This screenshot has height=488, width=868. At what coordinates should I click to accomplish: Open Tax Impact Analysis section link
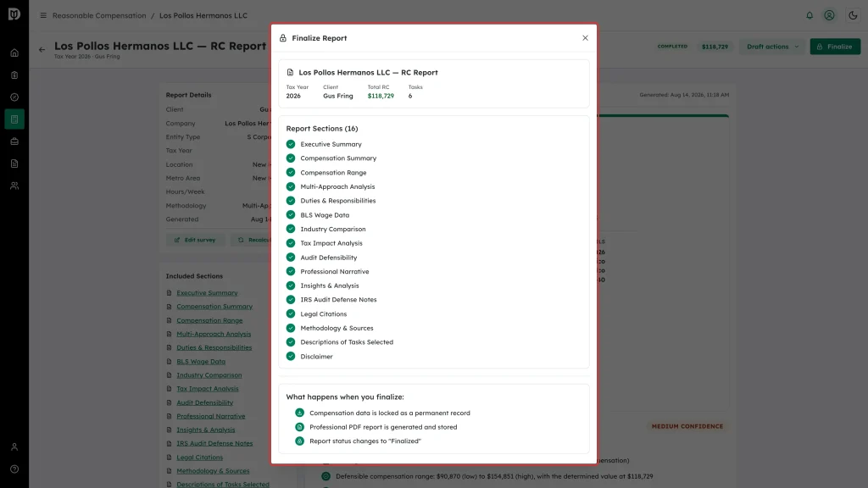208,389
